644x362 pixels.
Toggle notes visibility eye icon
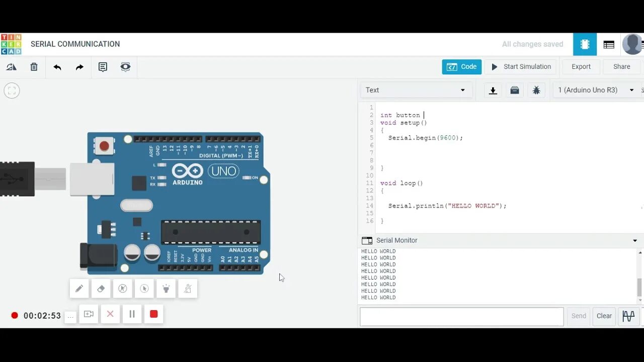tap(125, 67)
